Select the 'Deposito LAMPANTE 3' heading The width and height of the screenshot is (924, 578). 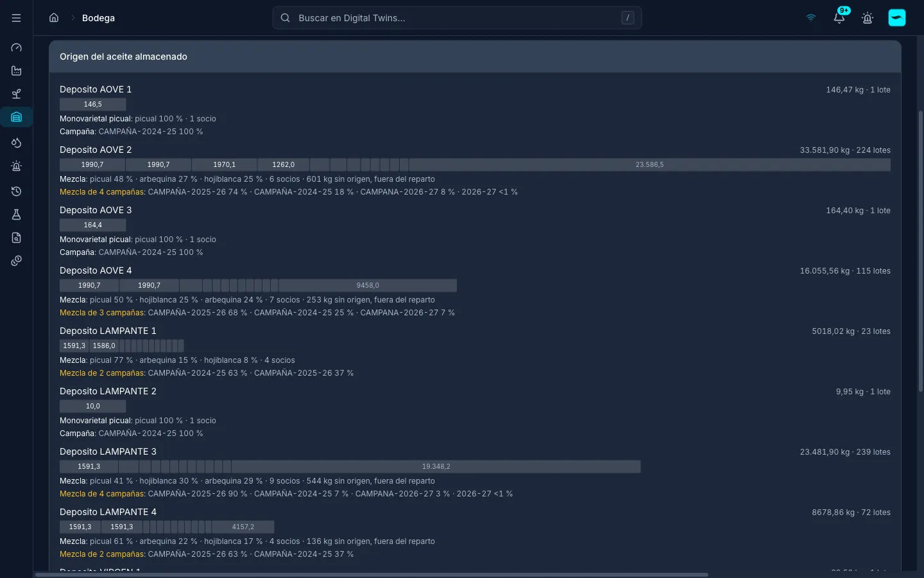108,451
